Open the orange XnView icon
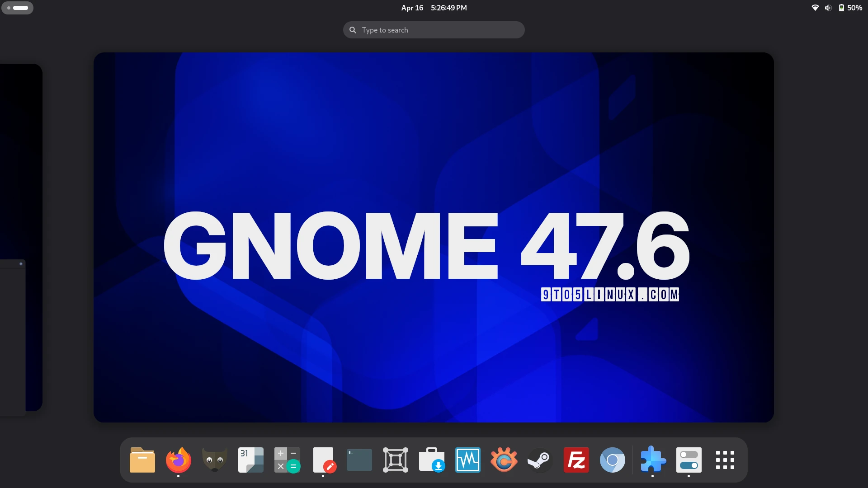Viewport: 868px width, 488px height. 504,460
